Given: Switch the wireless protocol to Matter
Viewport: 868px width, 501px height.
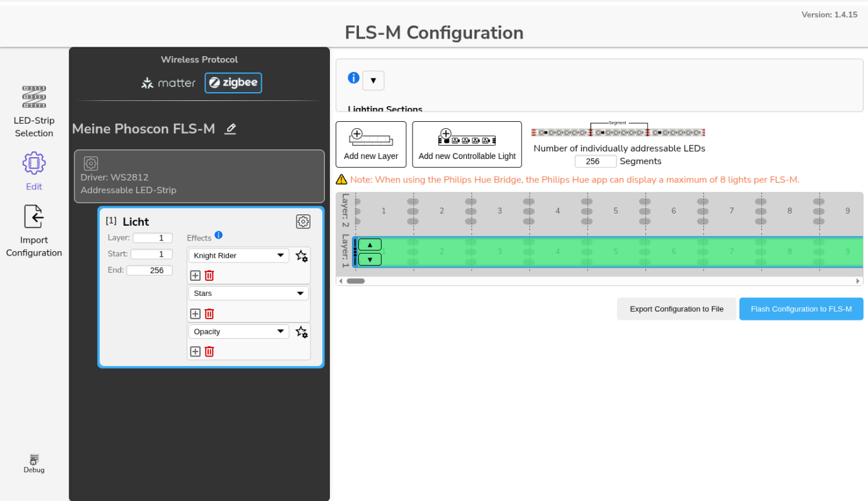Looking at the screenshot, I should (168, 83).
